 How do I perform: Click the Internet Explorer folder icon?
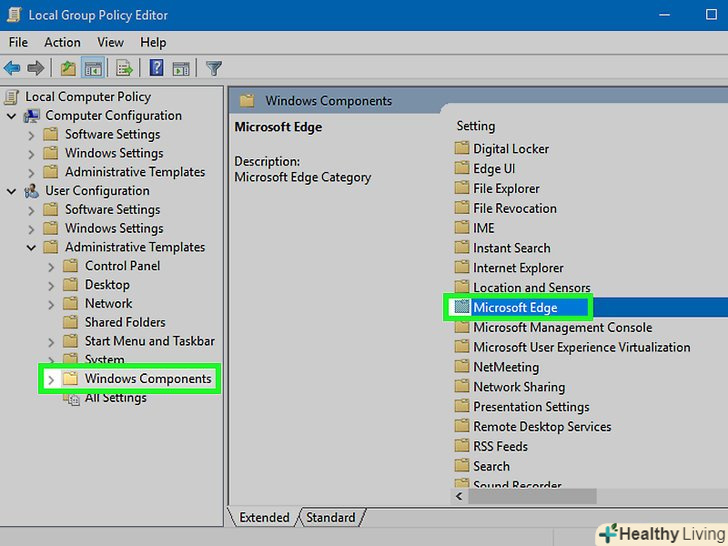462,267
